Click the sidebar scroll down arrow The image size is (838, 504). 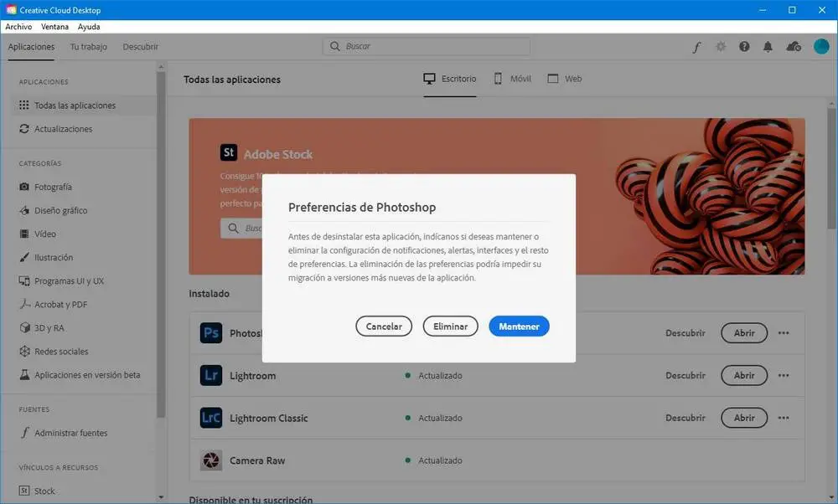tap(161, 497)
